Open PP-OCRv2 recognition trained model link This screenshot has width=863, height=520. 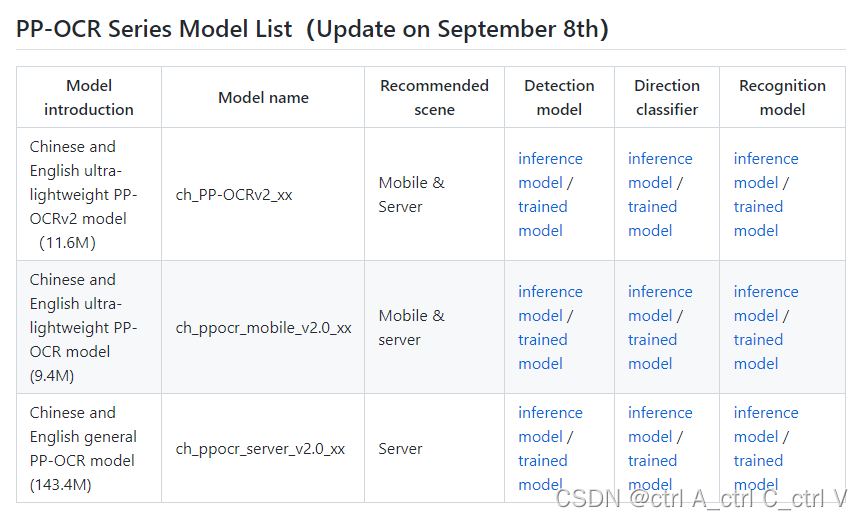pos(758,218)
